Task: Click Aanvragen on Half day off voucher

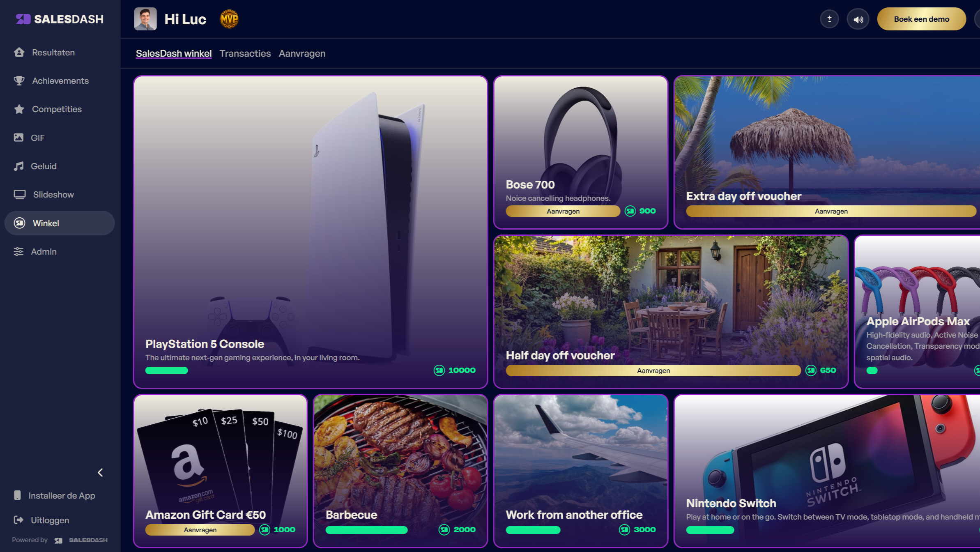Action: [653, 370]
